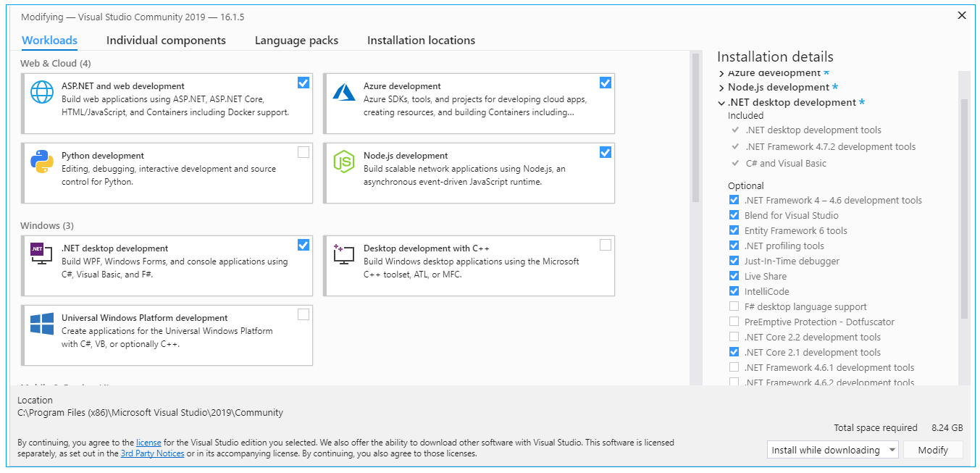Image resolution: width=980 pixels, height=473 pixels.
Task: Uncheck the .NET desktop development workload checkbox
Action: 303,245
